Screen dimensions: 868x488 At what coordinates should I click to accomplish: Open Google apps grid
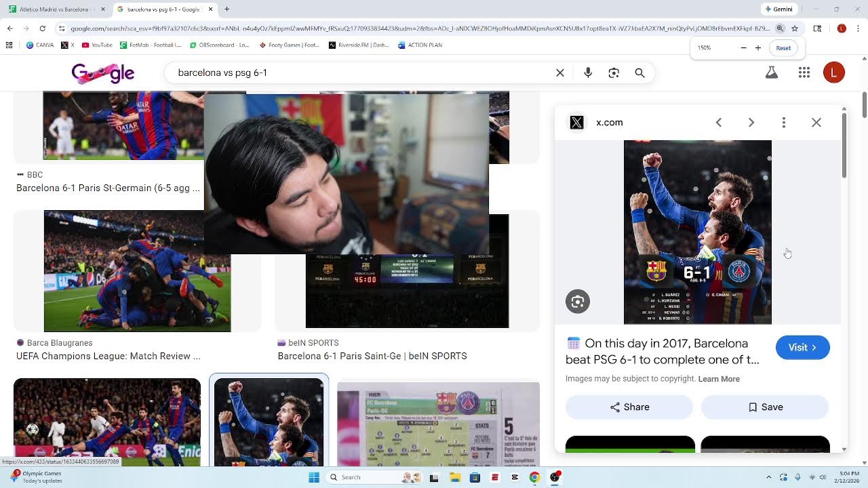tap(804, 73)
